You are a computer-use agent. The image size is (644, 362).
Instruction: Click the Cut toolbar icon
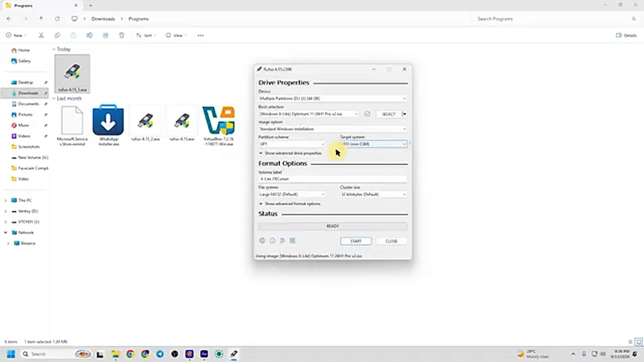click(x=41, y=36)
